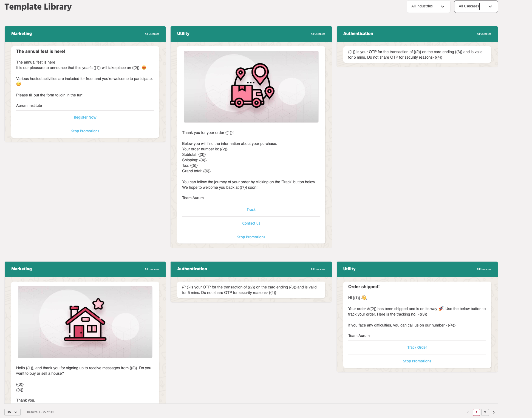Go to page 2 of results
This screenshot has height=418, width=532.
485,412
